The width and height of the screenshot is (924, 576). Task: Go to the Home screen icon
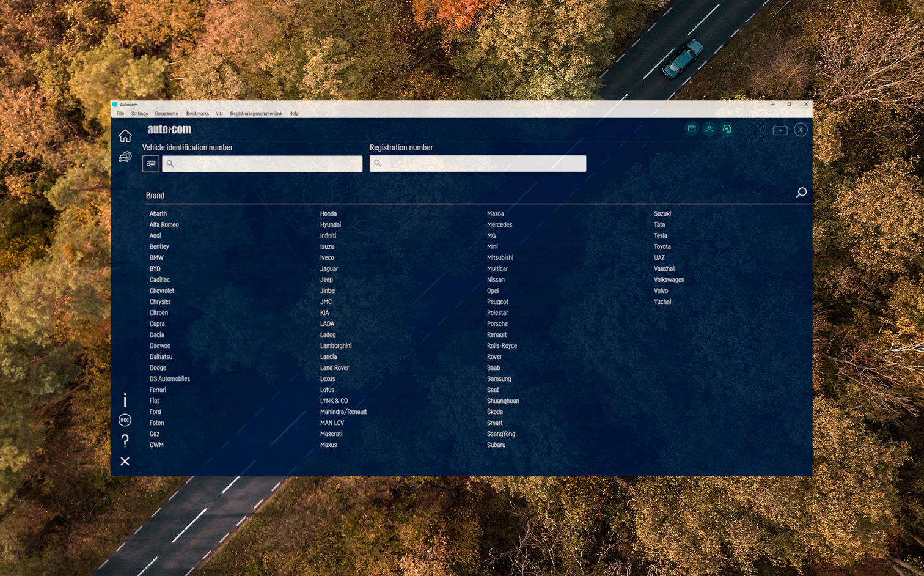click(125, 136)
